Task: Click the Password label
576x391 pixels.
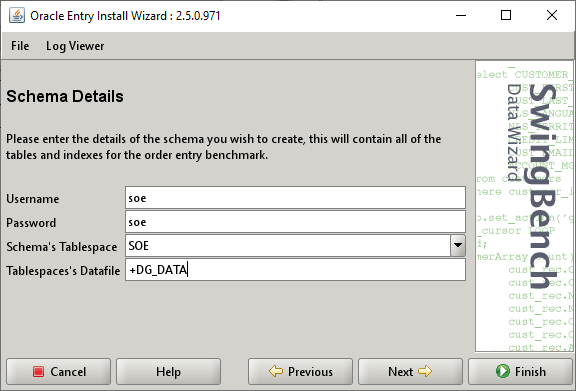Action: [31, 223]
